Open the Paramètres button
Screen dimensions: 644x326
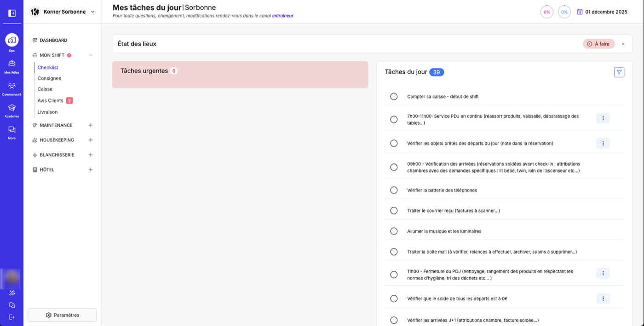point(62,315)
